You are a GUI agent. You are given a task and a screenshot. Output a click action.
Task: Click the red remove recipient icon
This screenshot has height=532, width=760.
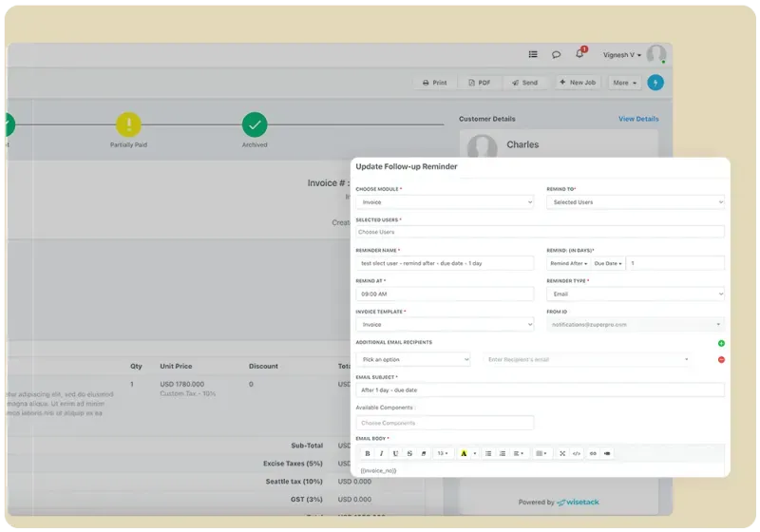click(x=721, y=359)
